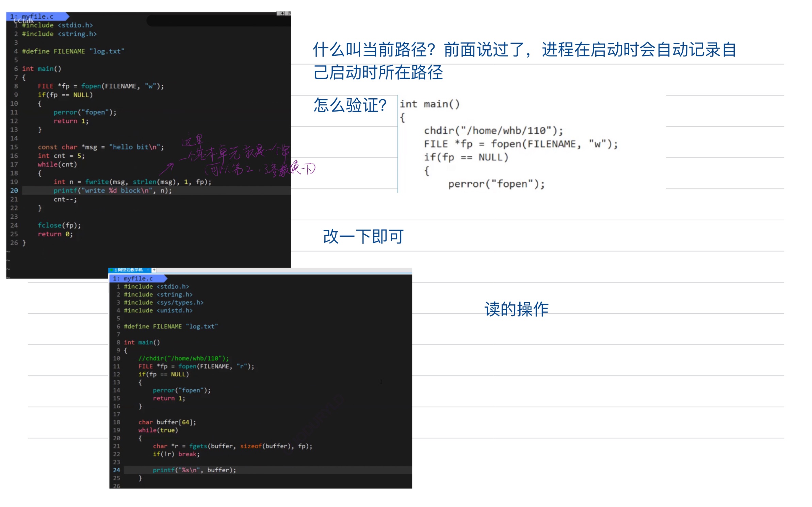Click highlighted printf line 24 in bottom editor
The width and height of the screenshot is (812, 507).
(x=194, y=470)
